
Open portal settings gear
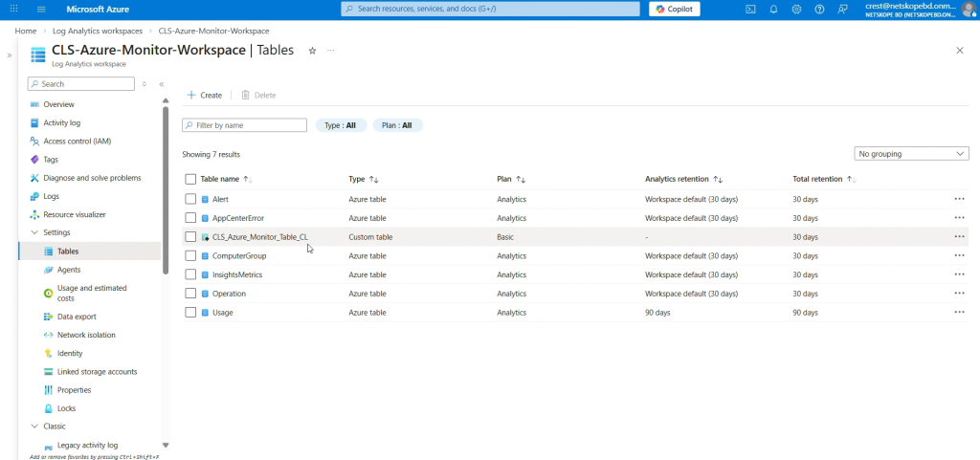pyautogui.click(x=796, y=10)
